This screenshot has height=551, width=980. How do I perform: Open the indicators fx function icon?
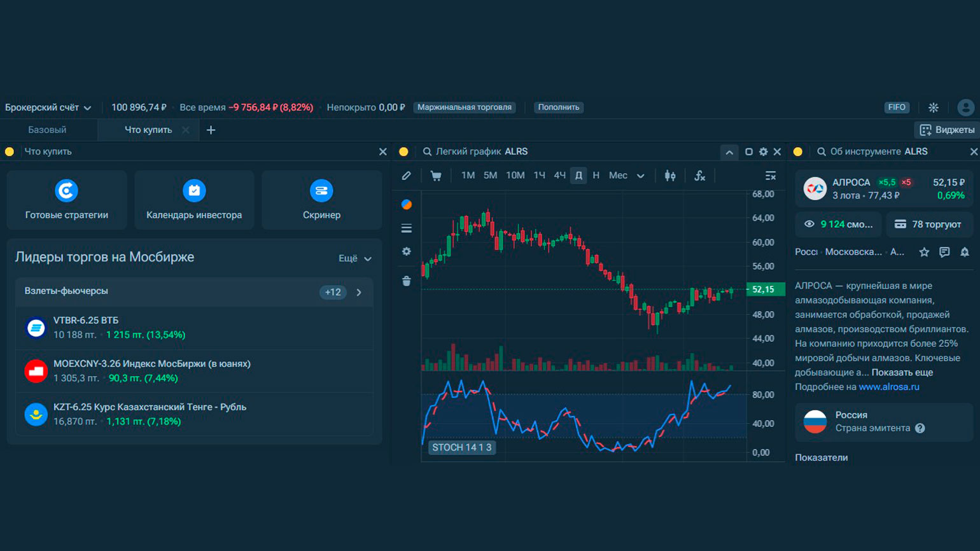click(x=700, y=176)
